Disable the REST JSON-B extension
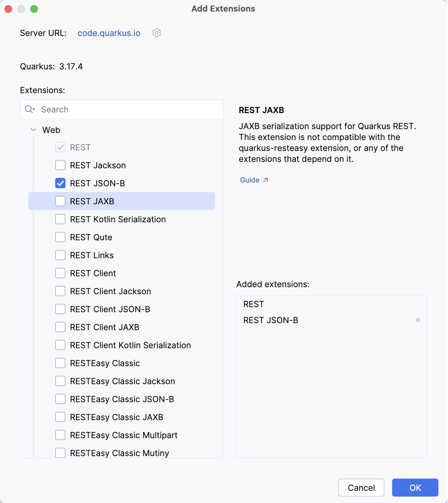Viewport: 448px width, 503px height. [60, 183]
